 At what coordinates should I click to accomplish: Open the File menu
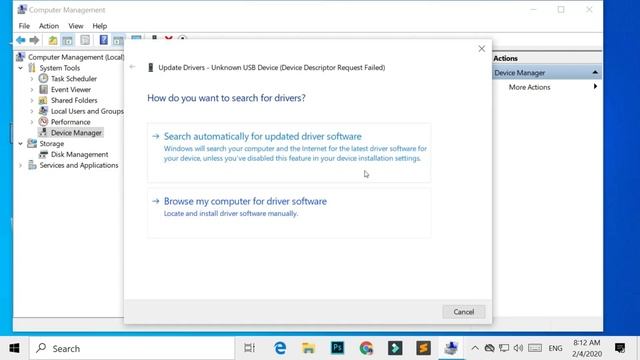coord(24,26)
